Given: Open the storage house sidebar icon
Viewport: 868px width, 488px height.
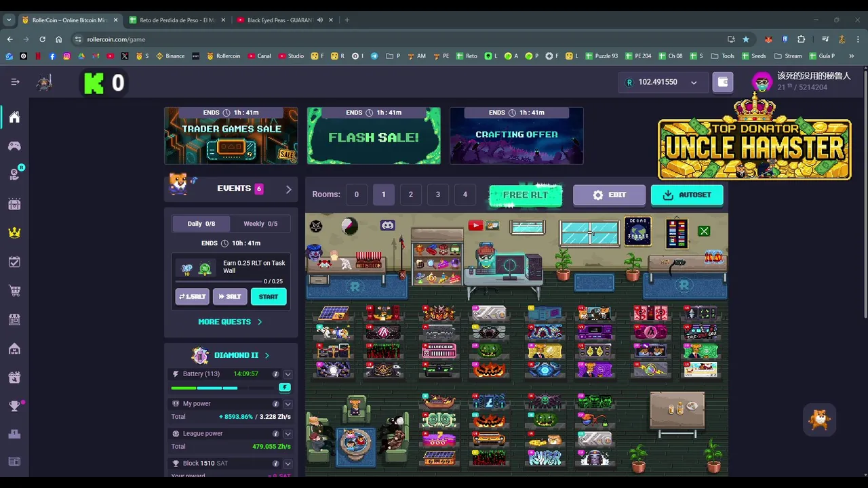Looking at the screenshot, I should pyautogui.click(x=14, y=348).
